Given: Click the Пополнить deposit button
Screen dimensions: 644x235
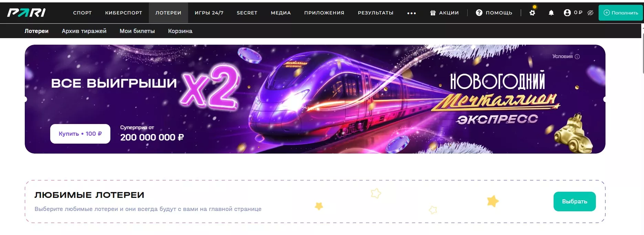Looking at the screenshot, I should coord(621,13).
